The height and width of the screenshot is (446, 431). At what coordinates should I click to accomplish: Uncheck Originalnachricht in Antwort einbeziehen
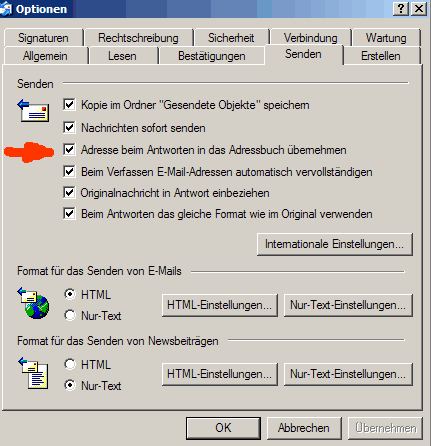click(69, 193)
